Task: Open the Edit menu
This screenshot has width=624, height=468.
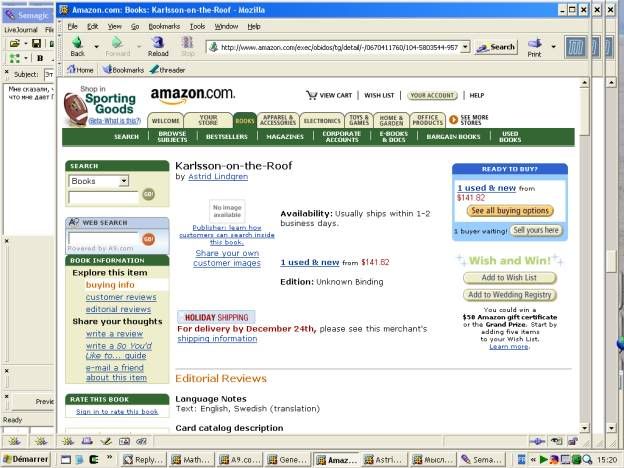Action: pyautogui.click(x=92, y=26)
